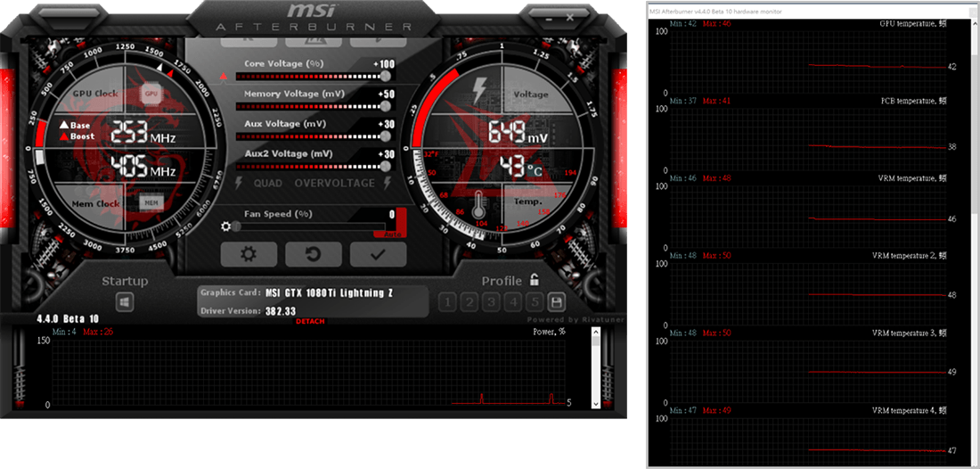Reset settings with the circular arrow button
Image resolution: width=980 pixels, height=469 pixels.
[x=313, y=254]
